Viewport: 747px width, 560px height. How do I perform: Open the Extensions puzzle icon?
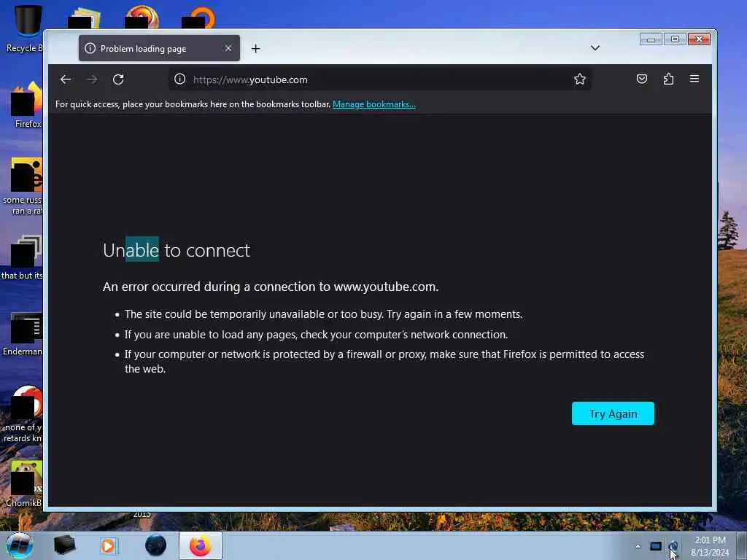(x=668, y=79)
